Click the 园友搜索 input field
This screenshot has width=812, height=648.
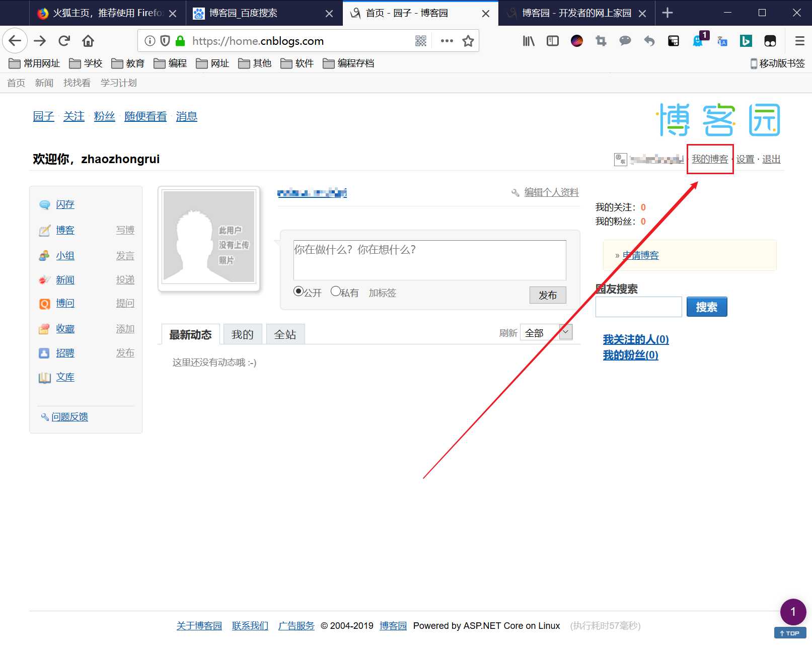[x=638, y=307]
